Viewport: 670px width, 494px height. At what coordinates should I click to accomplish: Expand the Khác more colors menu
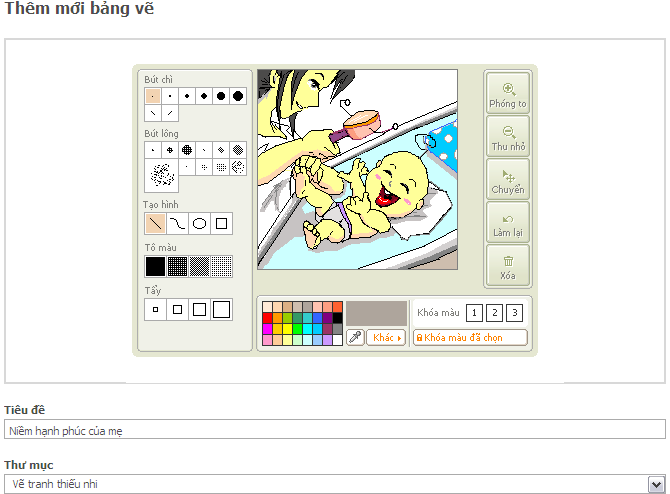coord(386,338)
